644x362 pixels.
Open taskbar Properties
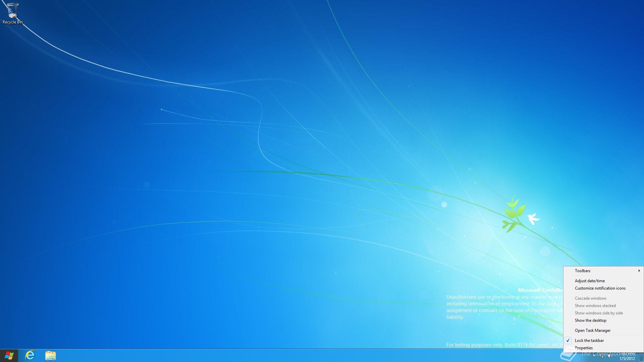click(603, 348)
